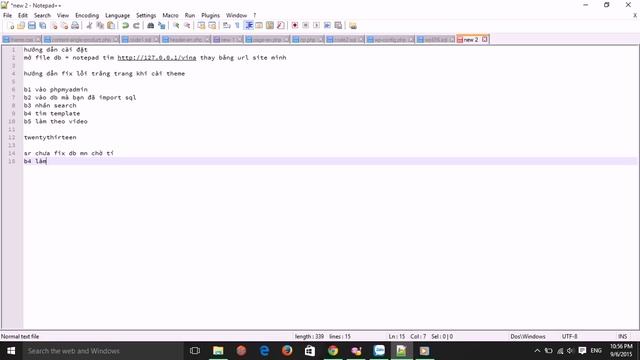Open the Run menu
Screen dimensions: 640x360
pos(190,16)
